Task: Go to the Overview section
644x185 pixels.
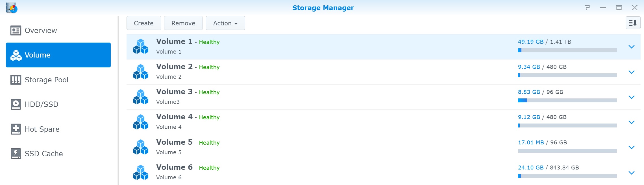Action: click(x=41, y=30)
